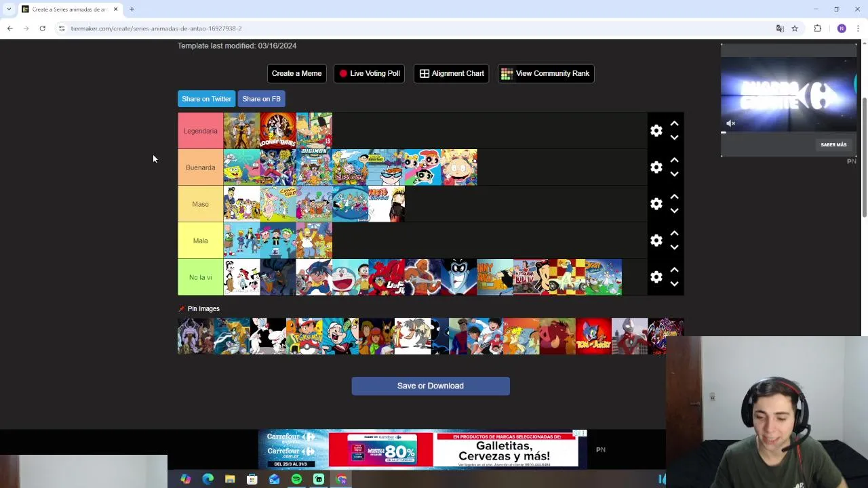Go back in browser history
This screenshot has height=488, width=868.
[x=9, y=28]
